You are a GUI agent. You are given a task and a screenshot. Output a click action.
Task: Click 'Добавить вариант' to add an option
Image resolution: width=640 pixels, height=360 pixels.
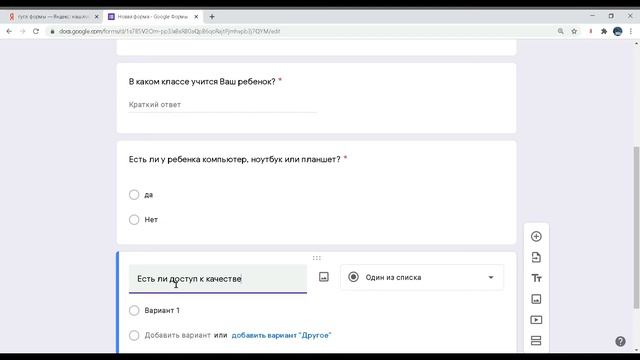178,335
